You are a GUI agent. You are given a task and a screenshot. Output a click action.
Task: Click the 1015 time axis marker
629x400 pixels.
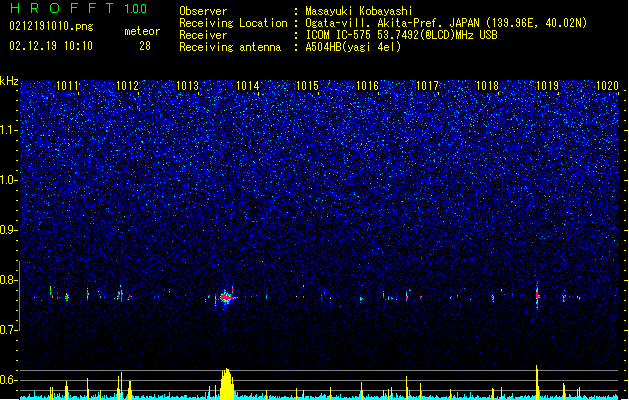pos(307,86)
